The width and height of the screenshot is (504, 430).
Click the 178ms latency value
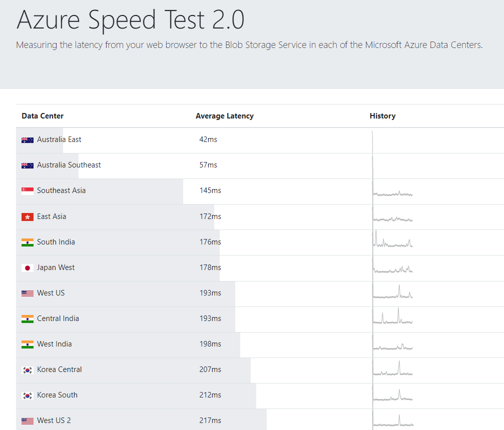coord(210,267)
